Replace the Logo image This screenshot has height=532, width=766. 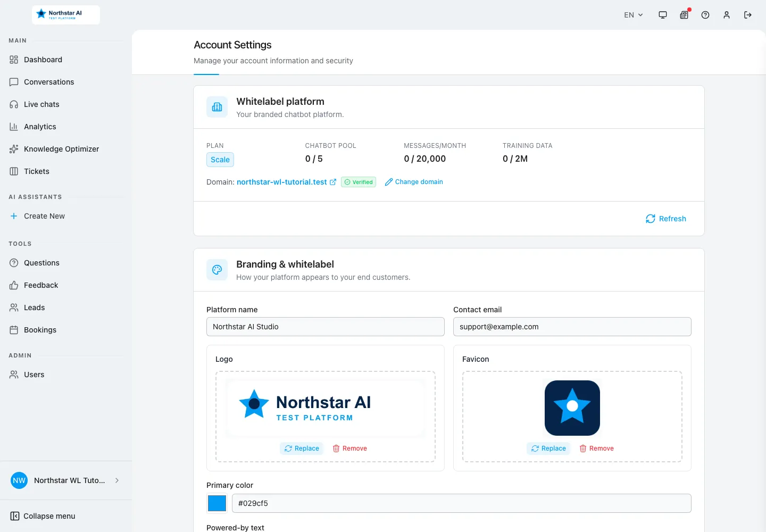302,448
